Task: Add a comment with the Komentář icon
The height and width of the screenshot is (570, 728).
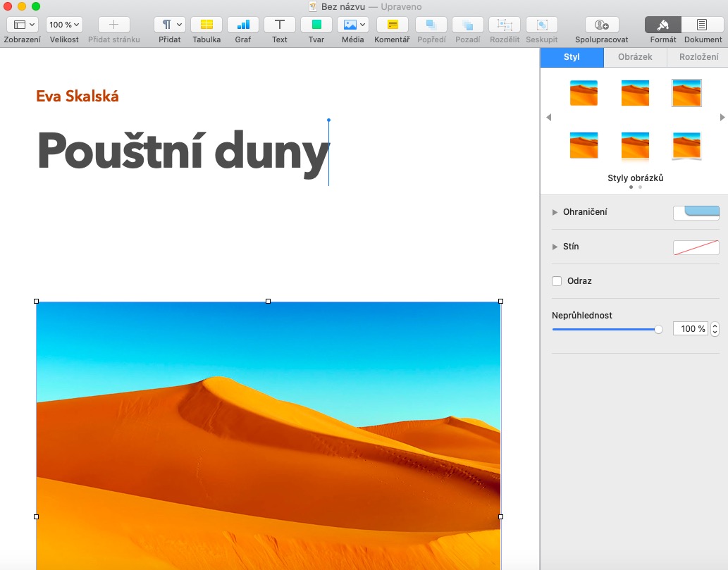Action: tap(392, 25)
